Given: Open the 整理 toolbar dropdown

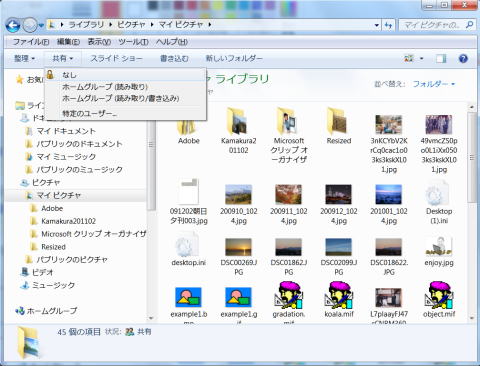Looking at the screenshot, I should point(24,59).
